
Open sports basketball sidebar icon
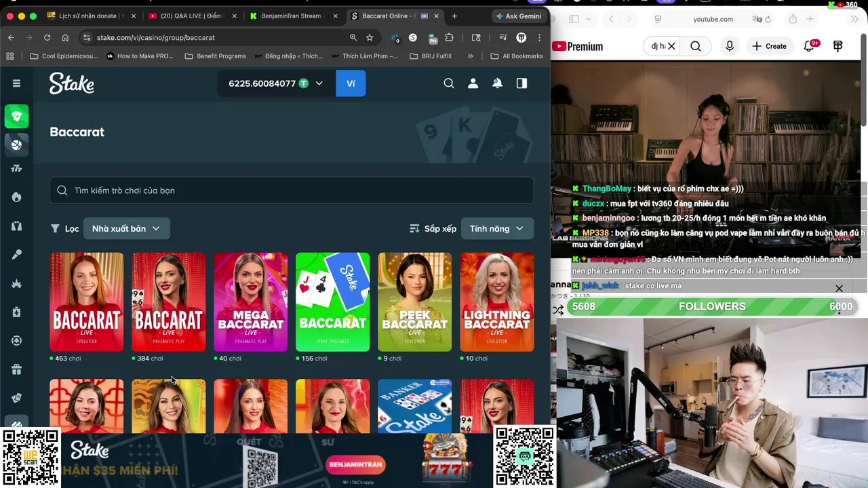[x=16, y=144]
